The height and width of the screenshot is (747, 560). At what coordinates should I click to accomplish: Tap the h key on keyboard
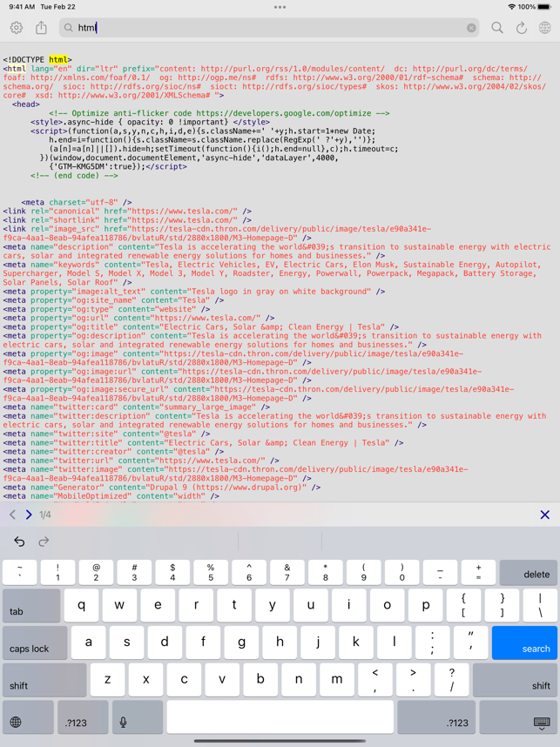point(280,643)
